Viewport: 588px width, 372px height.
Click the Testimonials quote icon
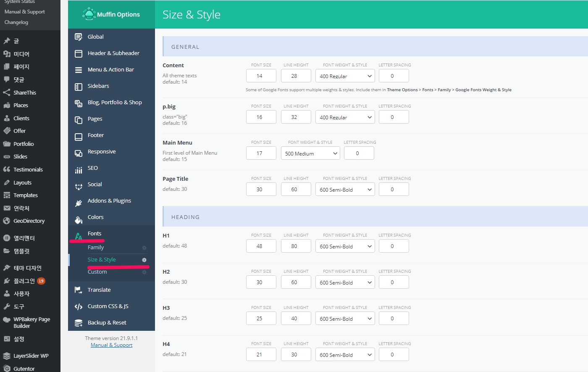point(7,169)
